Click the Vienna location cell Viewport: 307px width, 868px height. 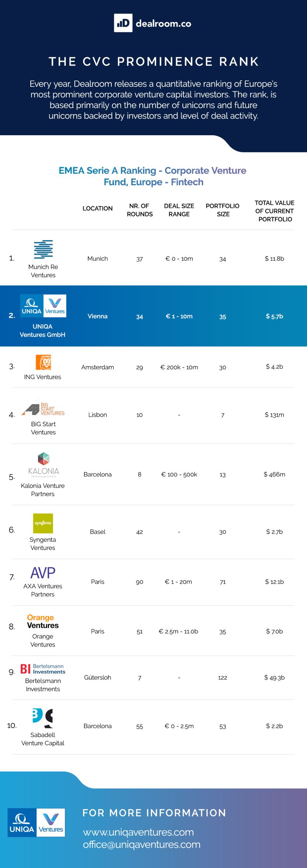[x=97, y=316]
